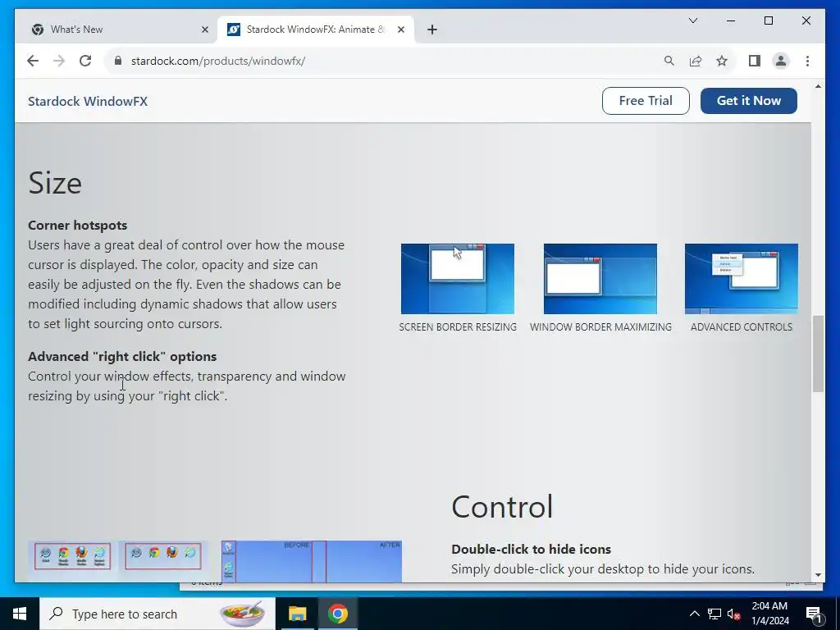Viewport: 840px width, 630px height.
Task: Click the page vertical scrollbar thumb
Action: tap(818, 354)
